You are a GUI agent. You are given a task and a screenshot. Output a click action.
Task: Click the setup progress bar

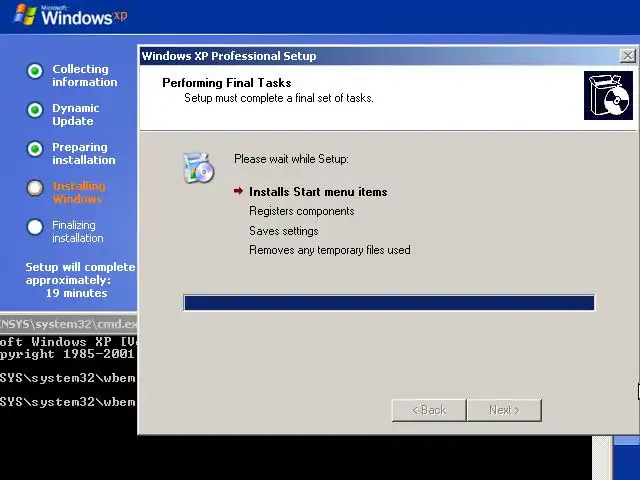tap(389, 303)
